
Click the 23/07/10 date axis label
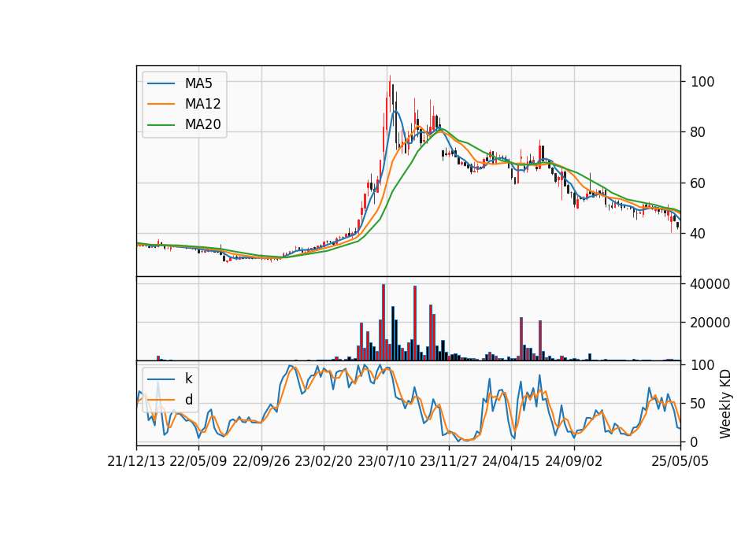click(386, 461)
